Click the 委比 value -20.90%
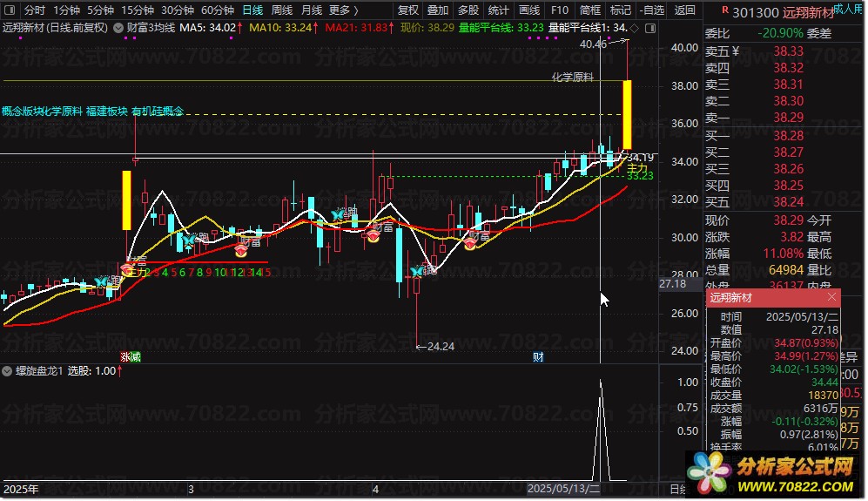 [780, 33]
